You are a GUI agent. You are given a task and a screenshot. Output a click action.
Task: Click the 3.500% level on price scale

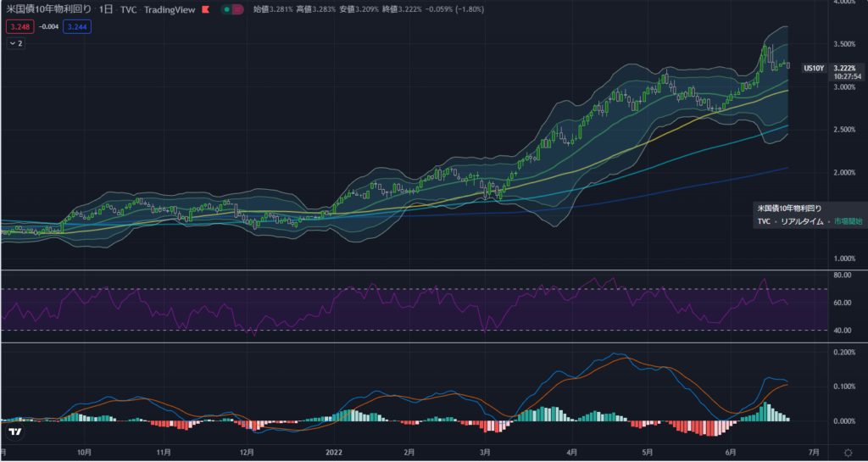(x=844, y=43)
